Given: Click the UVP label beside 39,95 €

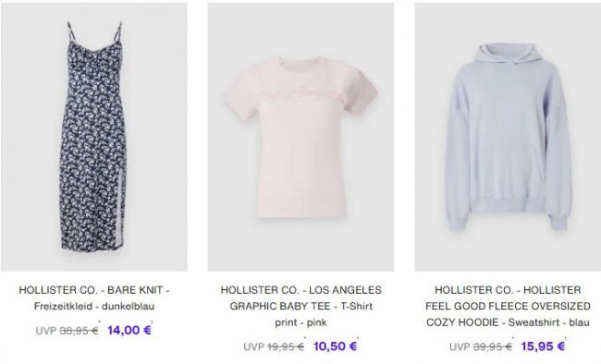Looking at the screenshot, I should pos(460,346).
